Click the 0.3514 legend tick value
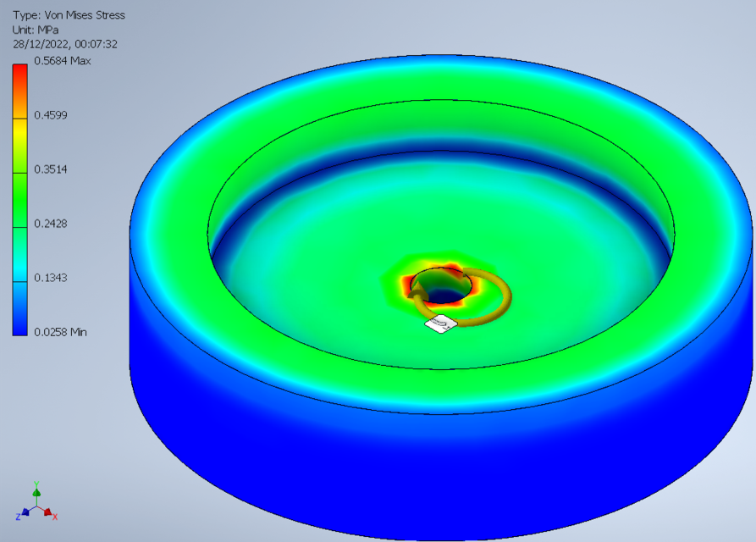 51,169
